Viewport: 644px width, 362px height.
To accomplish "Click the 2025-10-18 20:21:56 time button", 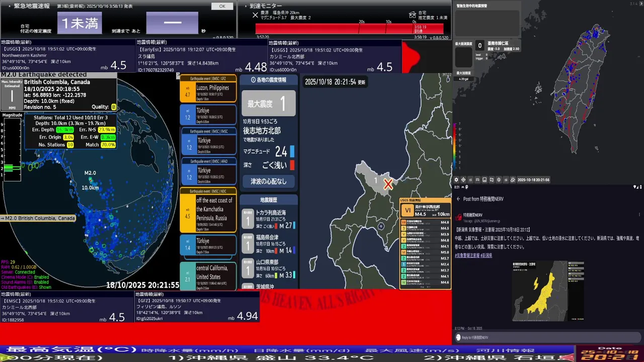I will coord(533,180).
